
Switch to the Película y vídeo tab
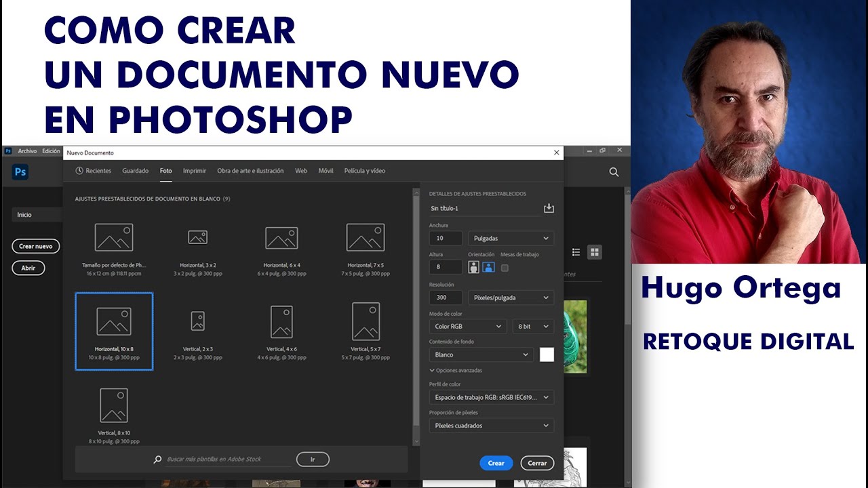365,171
